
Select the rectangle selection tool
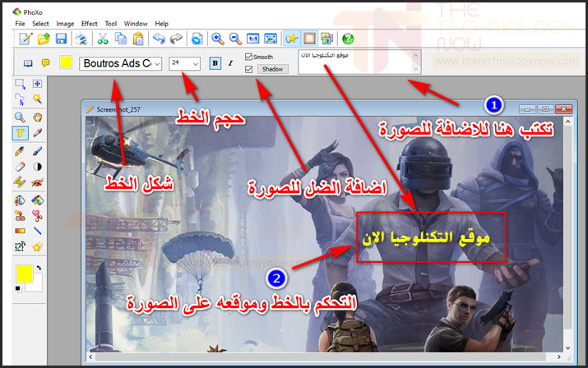tap(20, 84)
